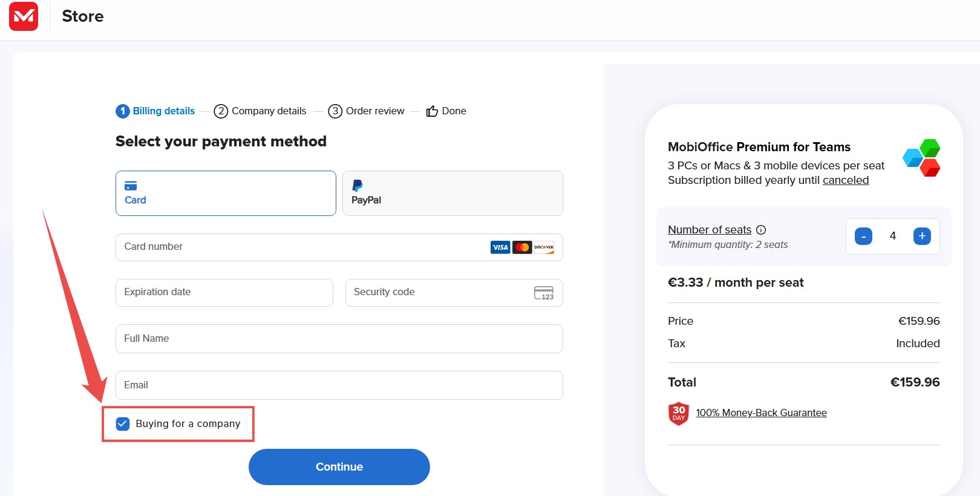Select the Card payment method
The width and height of the screenshot is (980, 496).
pyautogui.click(x=226, y=193)
